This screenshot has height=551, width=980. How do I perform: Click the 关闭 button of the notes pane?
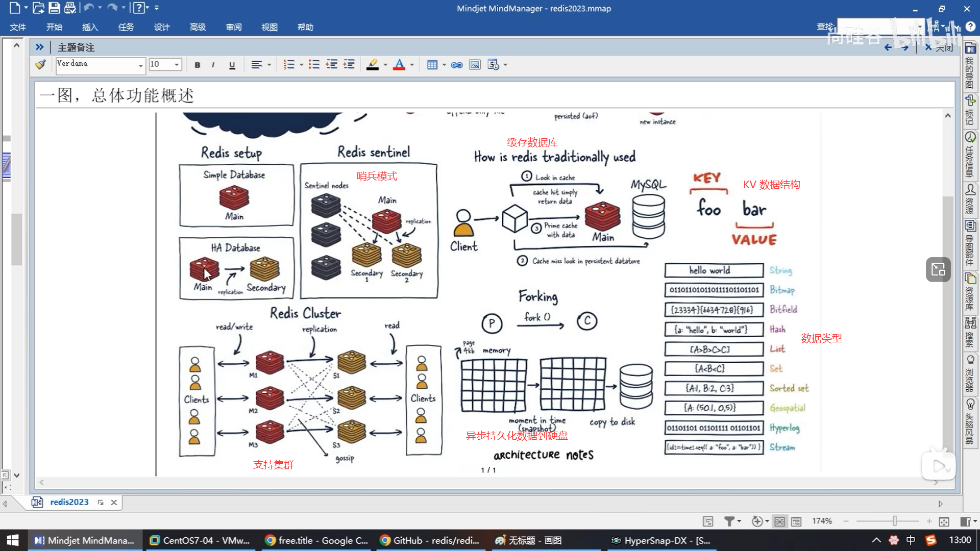pyautogui.click(x=939, y=47)
